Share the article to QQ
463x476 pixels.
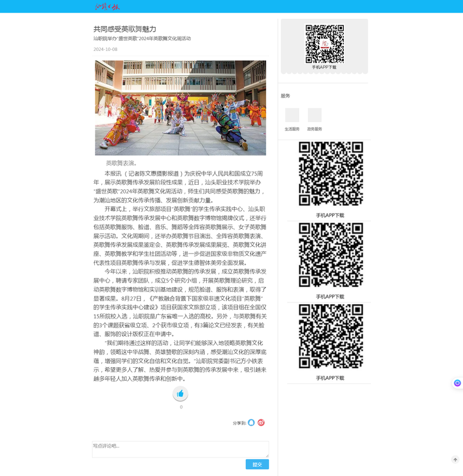tap(251, 423)
